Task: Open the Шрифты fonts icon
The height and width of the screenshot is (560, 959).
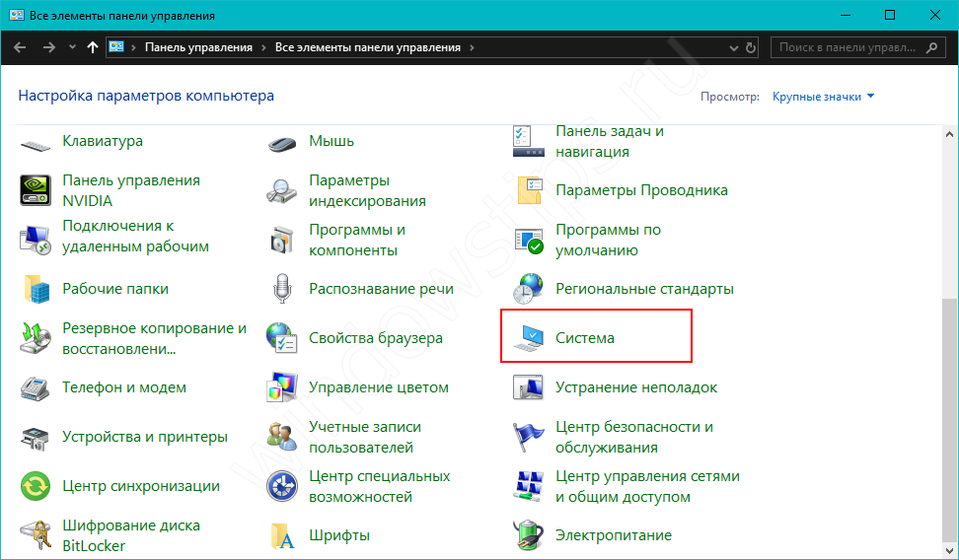Action: coord(282,535)
